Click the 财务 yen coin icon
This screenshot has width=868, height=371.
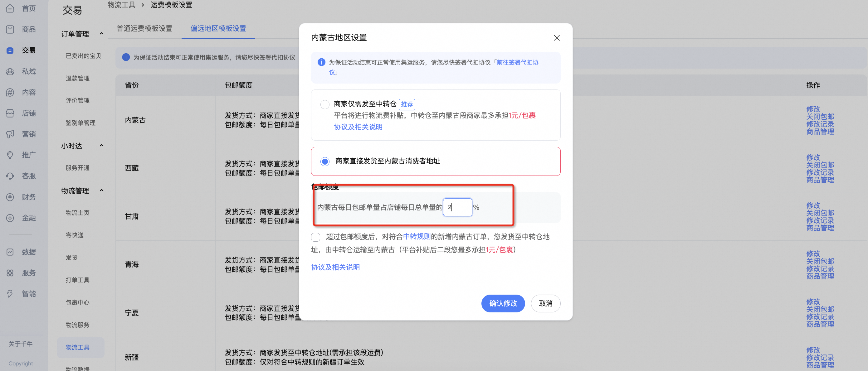10,197
